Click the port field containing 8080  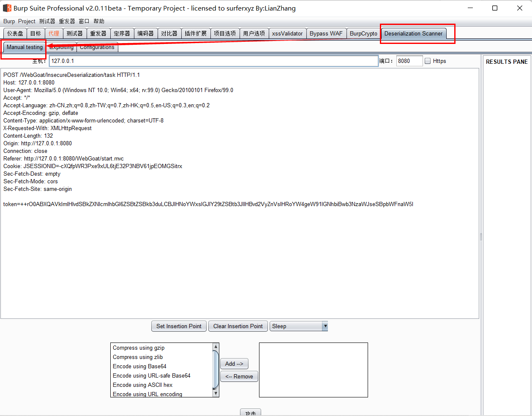pos(409,61)
